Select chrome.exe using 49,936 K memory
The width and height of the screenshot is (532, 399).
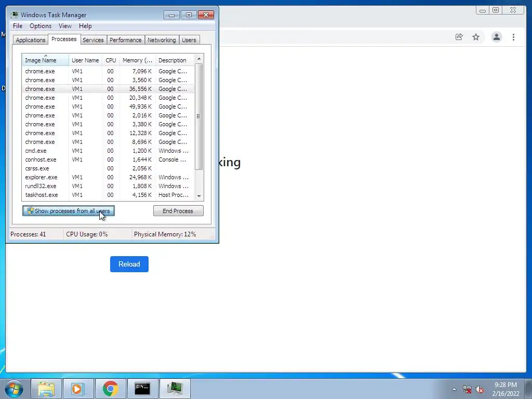[x=108, y=107]
